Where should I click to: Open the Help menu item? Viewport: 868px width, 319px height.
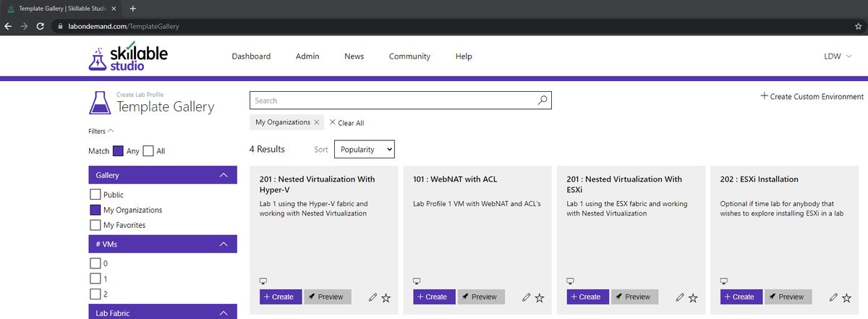click(464, 56)
